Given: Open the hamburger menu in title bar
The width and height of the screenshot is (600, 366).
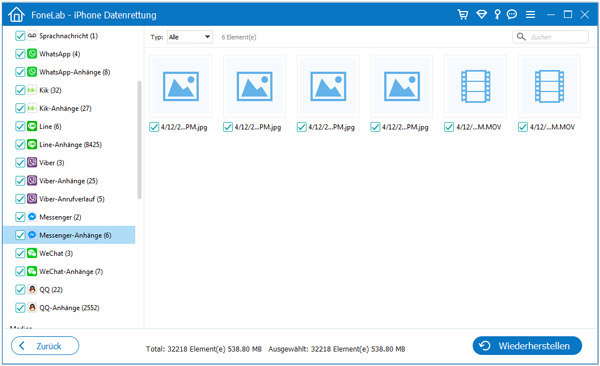Looking at the screenshot, I should (530, 15).
